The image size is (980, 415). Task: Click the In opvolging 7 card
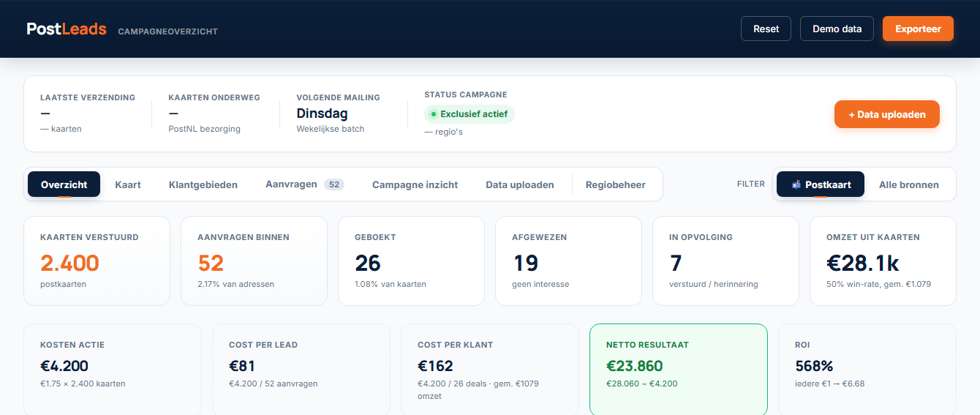tap(725, 261)
